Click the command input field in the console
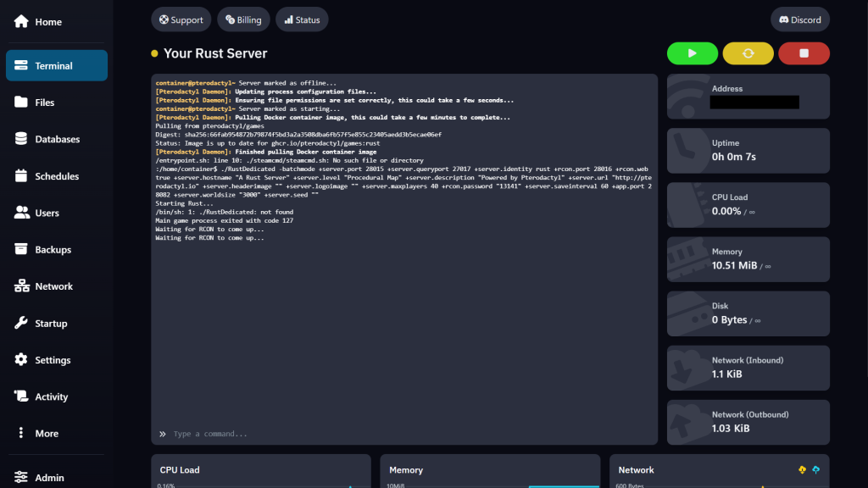The width and height of the screenshot is (868, 488). point(407,434)
